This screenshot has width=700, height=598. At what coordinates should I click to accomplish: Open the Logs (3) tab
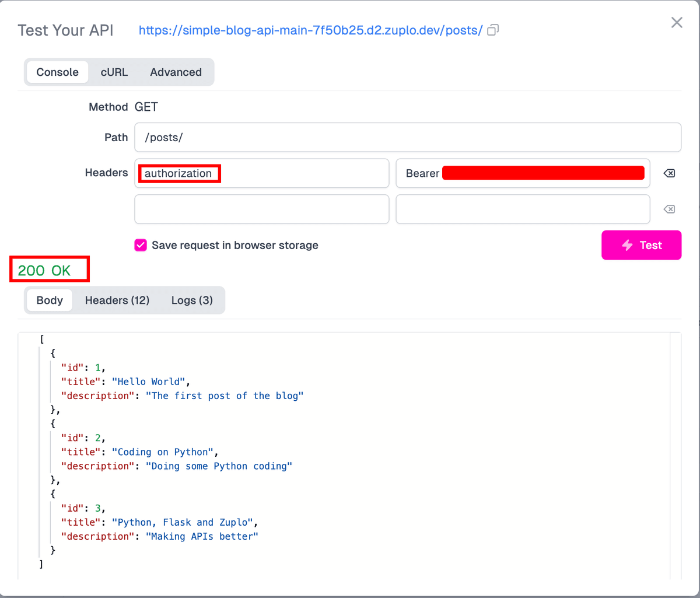point(192,300)
